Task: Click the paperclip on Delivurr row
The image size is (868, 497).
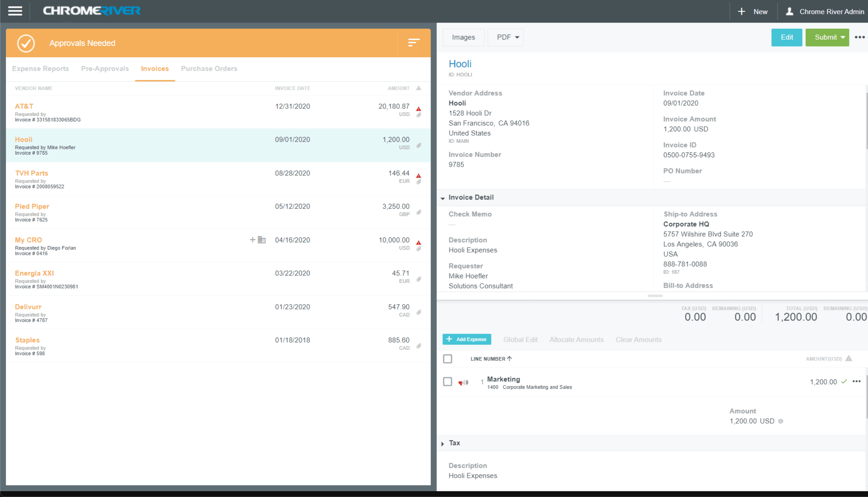Action: (x=419, y=312)
